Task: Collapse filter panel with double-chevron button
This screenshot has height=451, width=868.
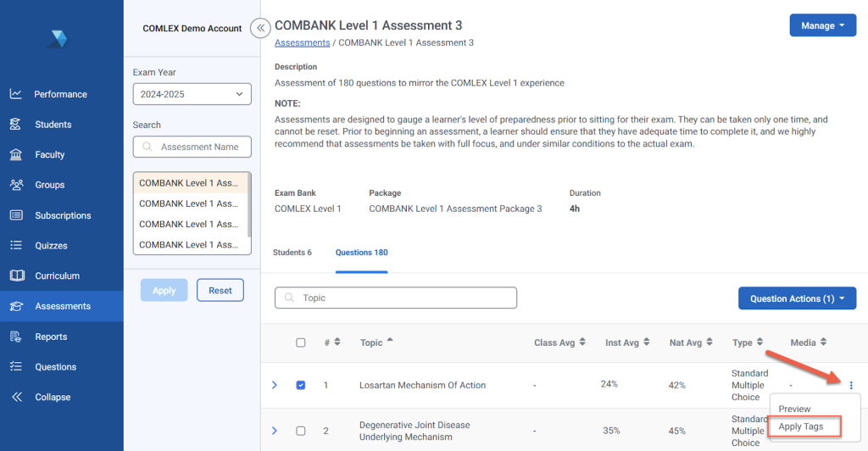Action: coord(261,28)
